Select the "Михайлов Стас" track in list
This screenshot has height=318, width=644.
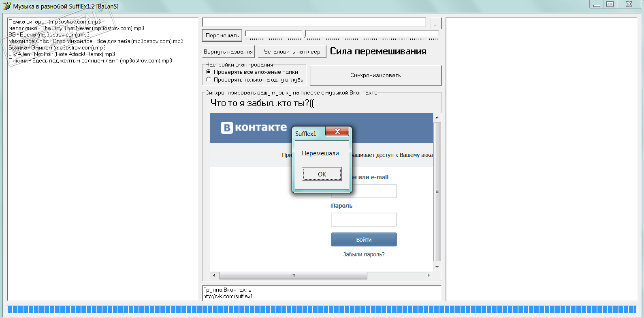pyautogui.click(x=96, y=41)
